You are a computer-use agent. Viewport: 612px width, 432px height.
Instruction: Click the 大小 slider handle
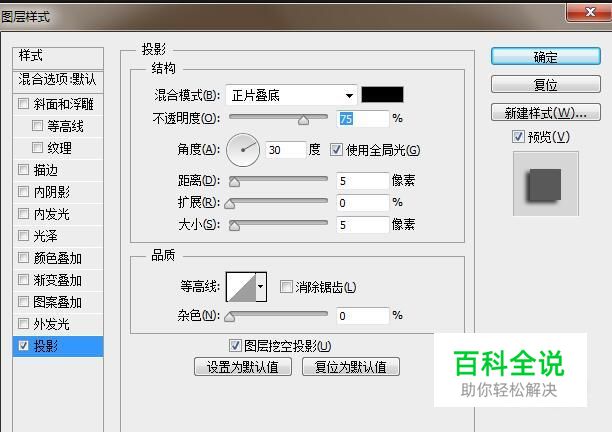234,226
